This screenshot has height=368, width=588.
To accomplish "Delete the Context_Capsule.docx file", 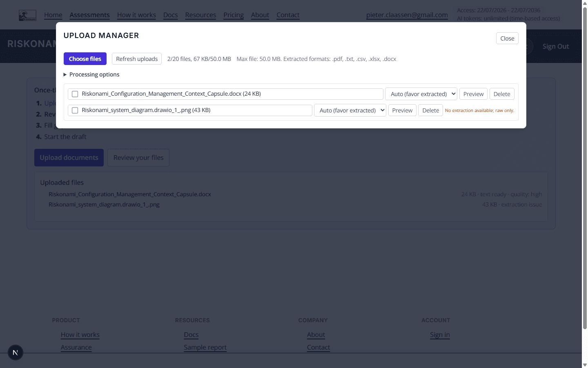I will 502,94.
